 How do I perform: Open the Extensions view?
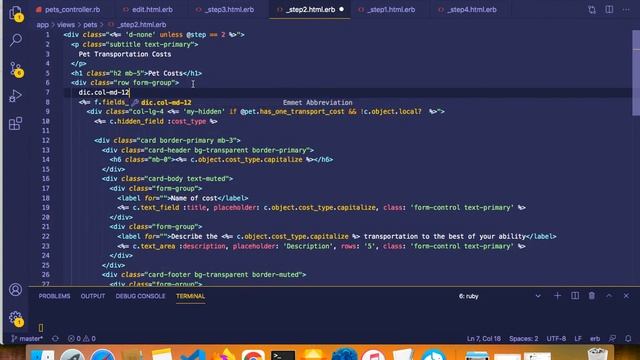pos(16,123)
